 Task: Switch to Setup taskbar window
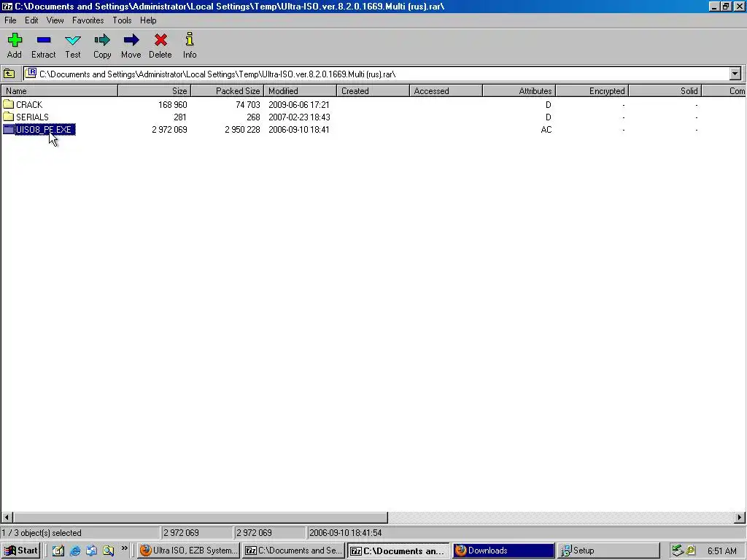(x=608, y=551)
